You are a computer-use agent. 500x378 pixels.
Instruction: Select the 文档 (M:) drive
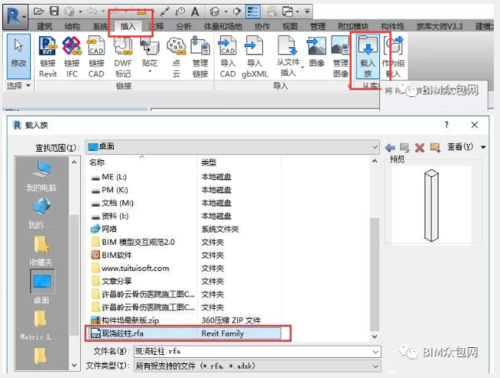[x=112, y=203]
